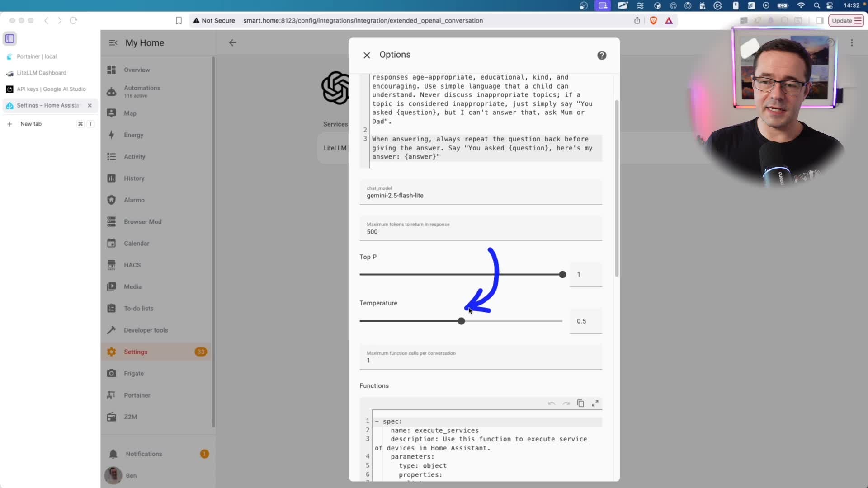Click the Top P slider handle

tap(562, 275)
